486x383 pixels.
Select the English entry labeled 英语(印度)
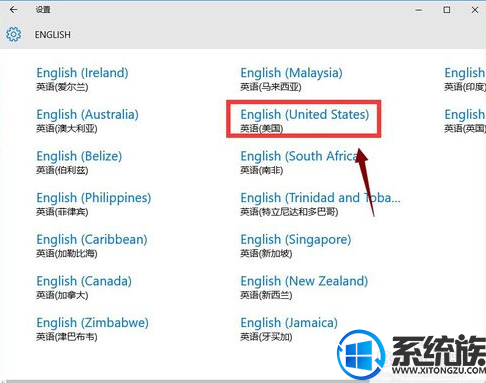pyautogui.click(x=465, y=79)
